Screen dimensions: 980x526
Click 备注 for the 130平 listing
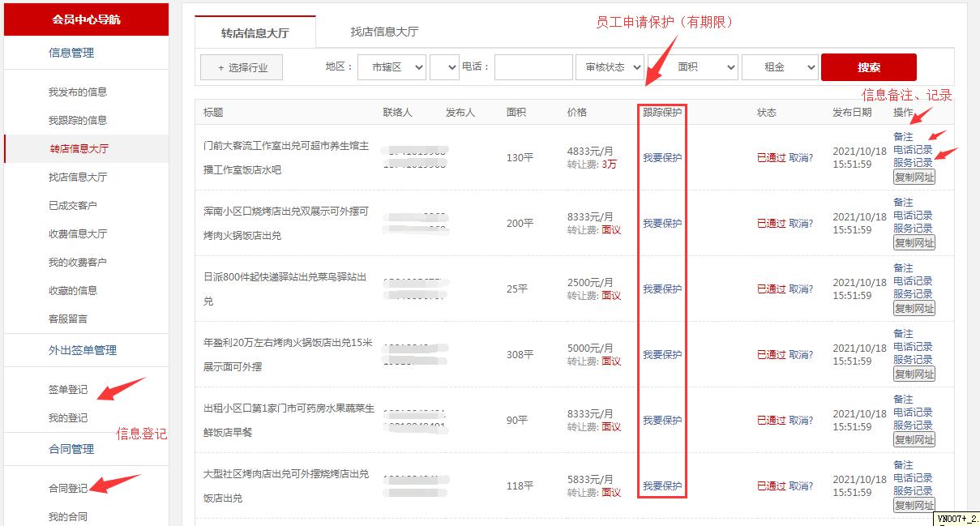903,137
